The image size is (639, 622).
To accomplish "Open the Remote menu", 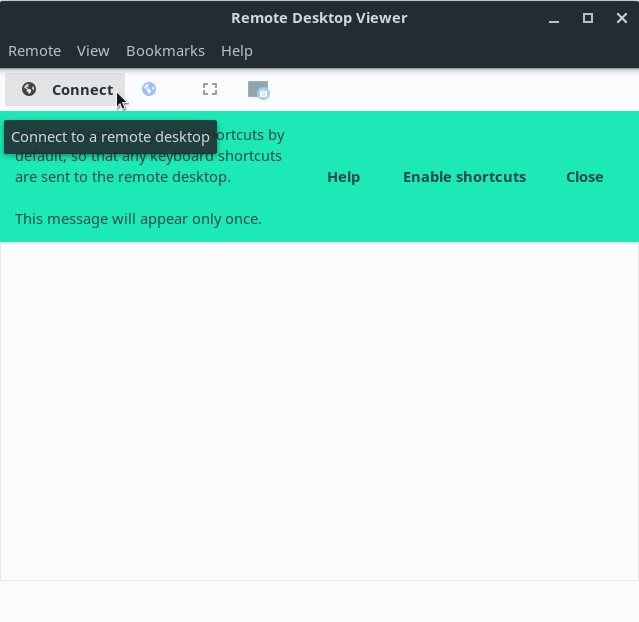I will [x=34, y=51].
